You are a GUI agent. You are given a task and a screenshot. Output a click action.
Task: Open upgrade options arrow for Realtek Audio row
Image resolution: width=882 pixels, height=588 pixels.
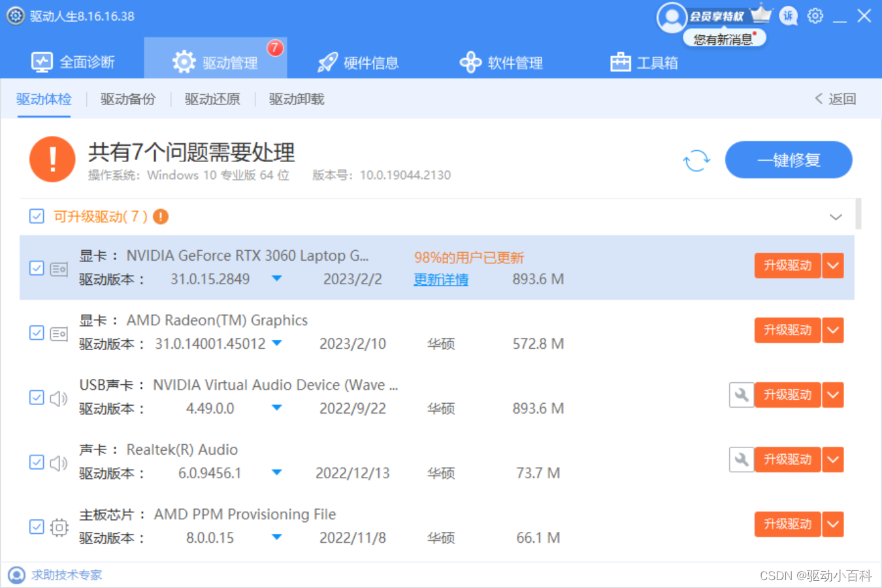click(833, 459)
